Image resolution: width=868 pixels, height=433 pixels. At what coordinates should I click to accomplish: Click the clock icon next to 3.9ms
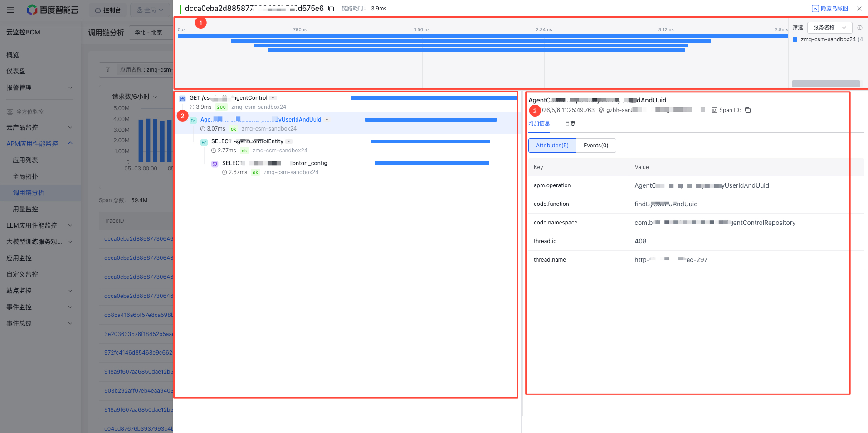(x=192, y=107)
